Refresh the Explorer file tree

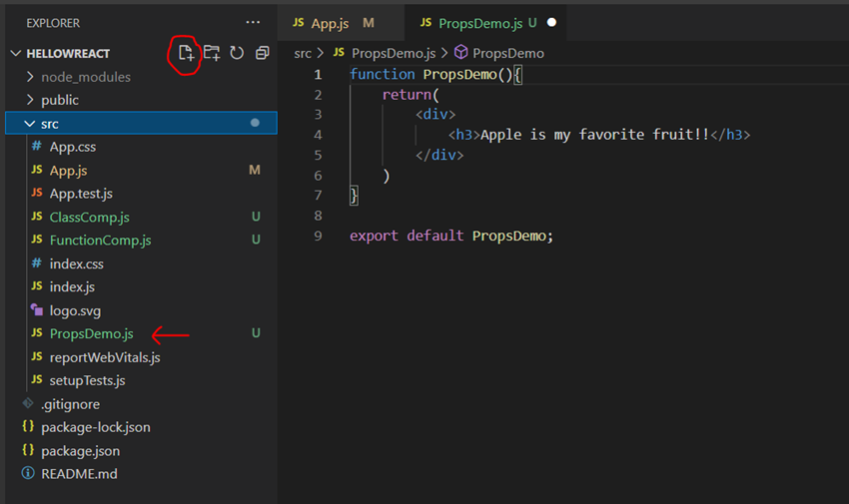[237, 53]
